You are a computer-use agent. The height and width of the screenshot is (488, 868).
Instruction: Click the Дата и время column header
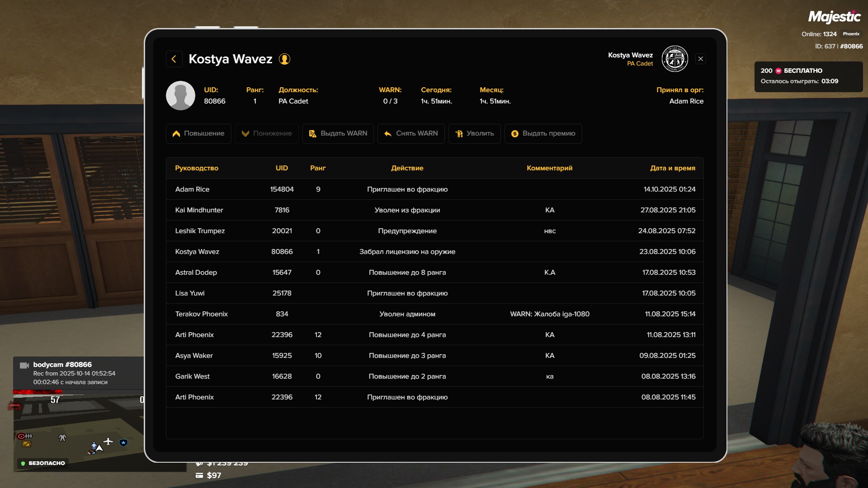[x=672, y=168]
